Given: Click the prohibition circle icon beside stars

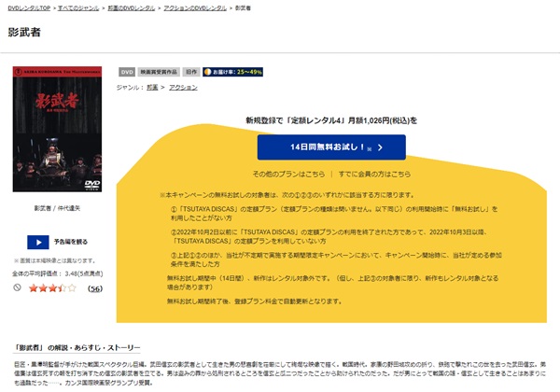Looking at the screenshot, I should point(18,288).
